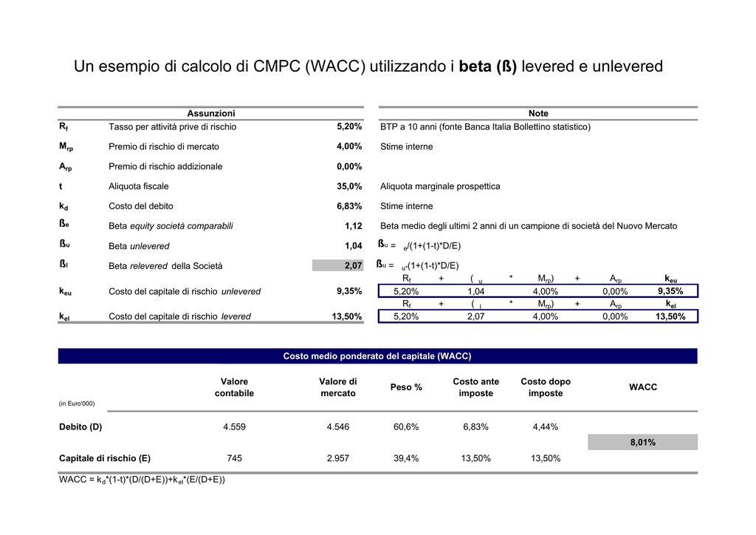The image size is (756, 535).
Task: Click 13,50% under Costo ante imposte for equity
Action: (x=476, y=458)
